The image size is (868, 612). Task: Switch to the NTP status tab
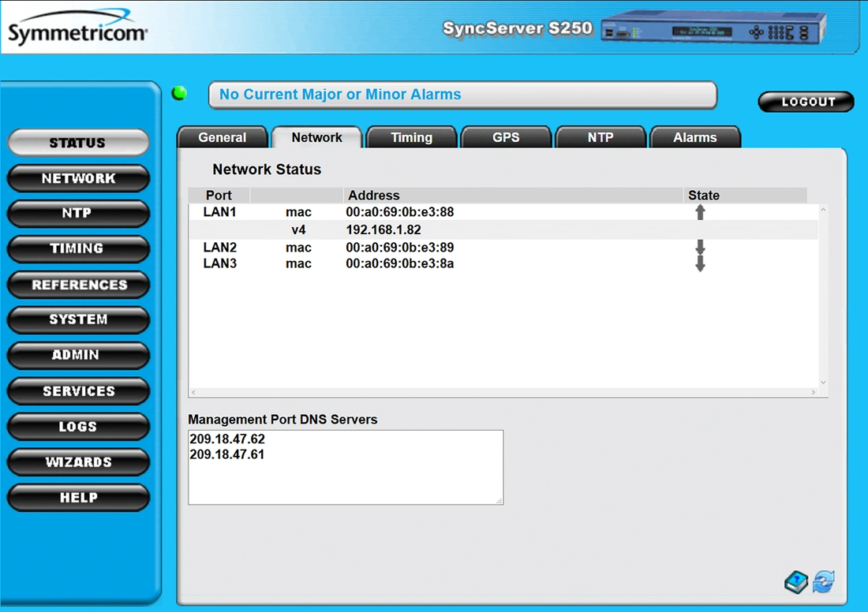[x=600, y=137]
